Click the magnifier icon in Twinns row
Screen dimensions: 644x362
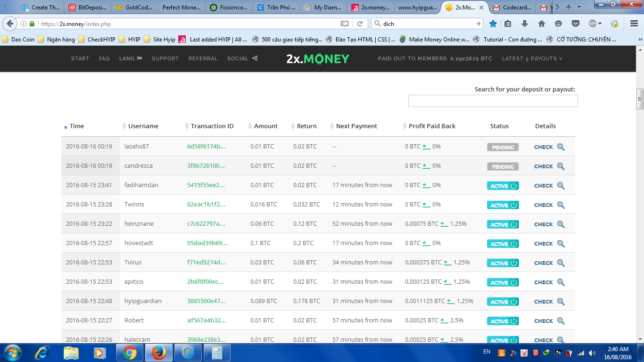click(x=561, y=205)
